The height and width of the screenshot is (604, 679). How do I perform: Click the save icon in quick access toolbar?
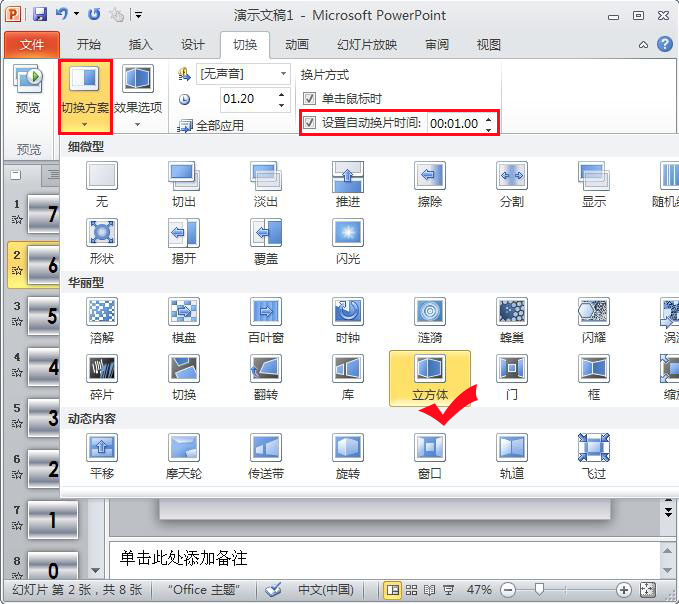tap(40, 15)
